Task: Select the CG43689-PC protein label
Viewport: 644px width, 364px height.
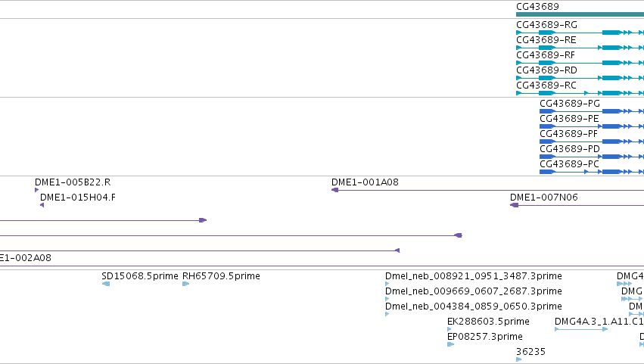Action: click(569, 164)
